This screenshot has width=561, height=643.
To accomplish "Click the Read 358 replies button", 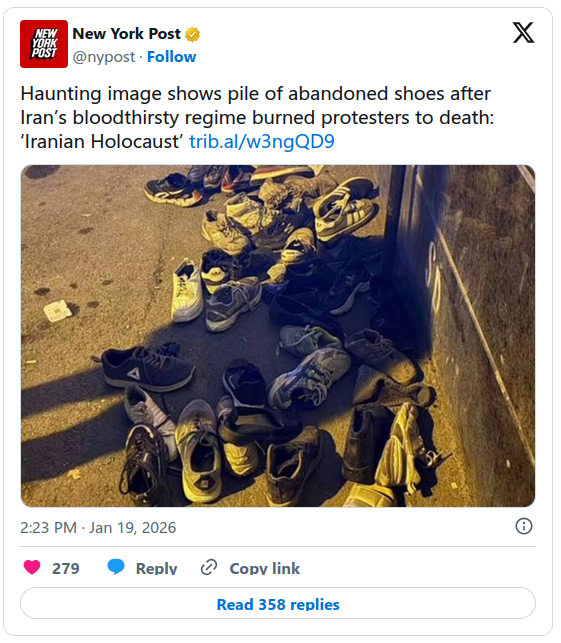I will (278, 604).
